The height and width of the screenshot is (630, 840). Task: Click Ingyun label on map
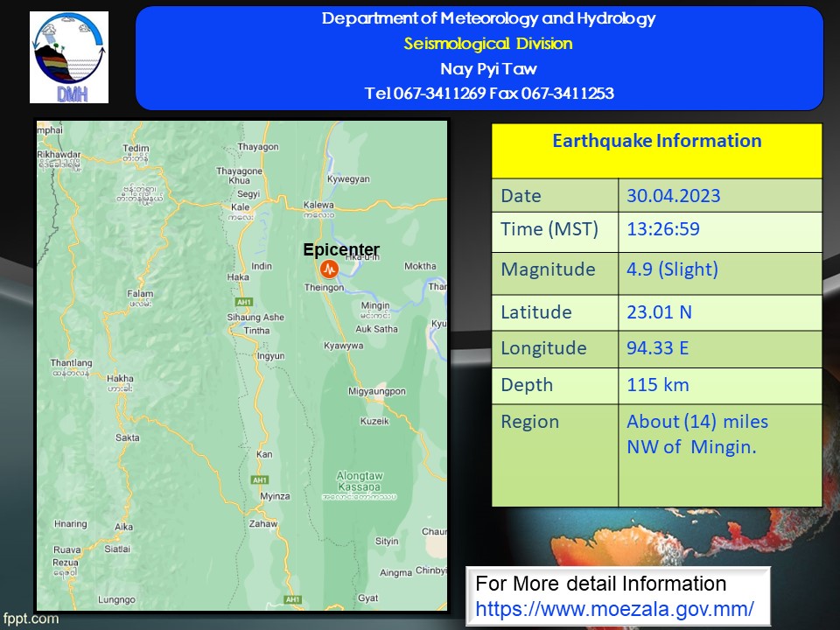(271, 356)
